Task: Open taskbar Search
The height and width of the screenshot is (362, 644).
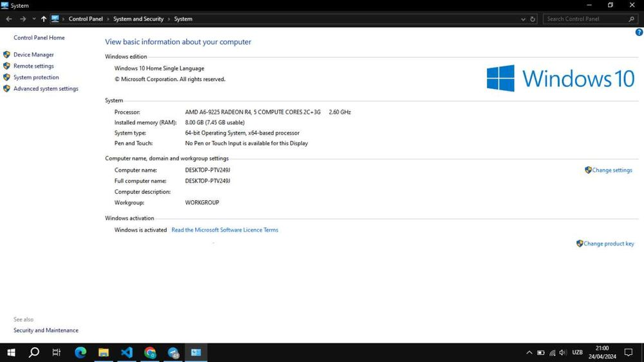Action: point(34,352)
